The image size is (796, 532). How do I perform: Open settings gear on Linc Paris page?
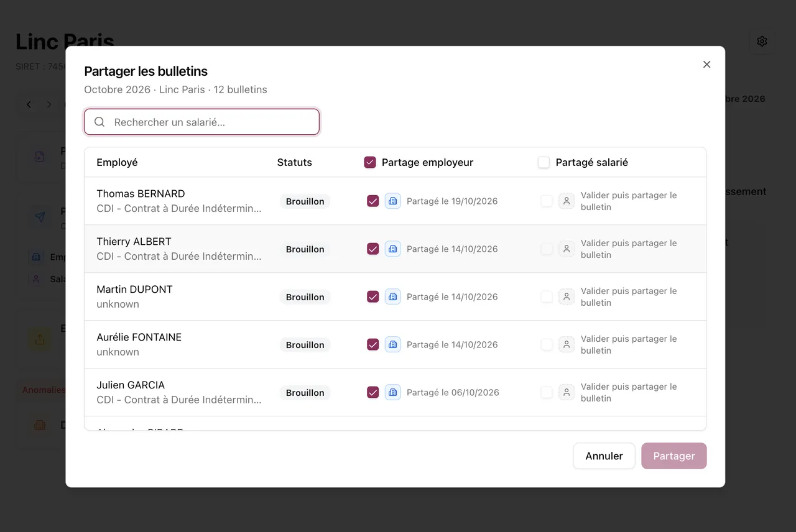(762, 41)
